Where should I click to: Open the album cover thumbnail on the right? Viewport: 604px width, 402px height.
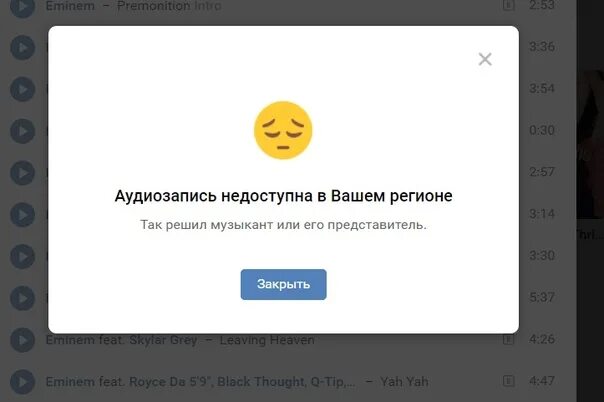[590, 144]
